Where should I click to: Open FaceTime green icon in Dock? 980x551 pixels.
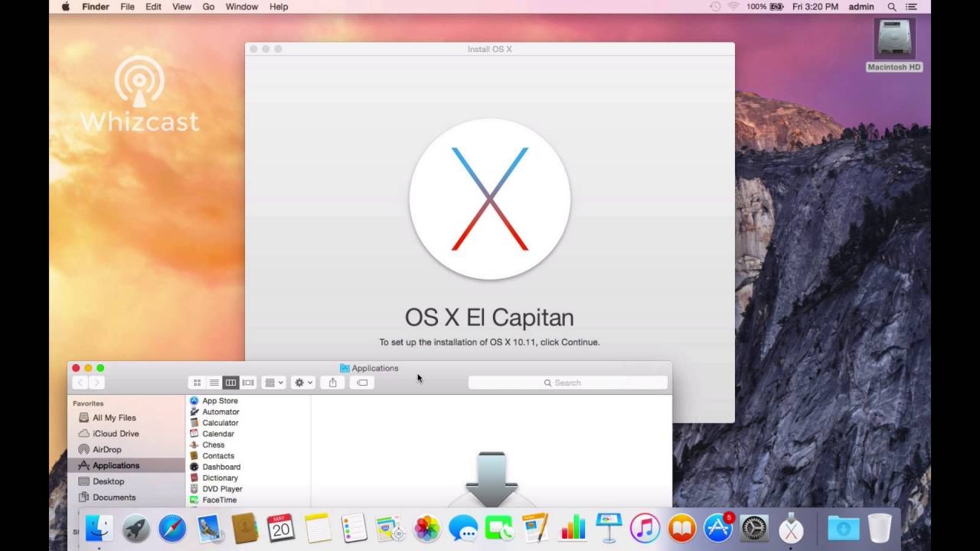tap(499, 528)
